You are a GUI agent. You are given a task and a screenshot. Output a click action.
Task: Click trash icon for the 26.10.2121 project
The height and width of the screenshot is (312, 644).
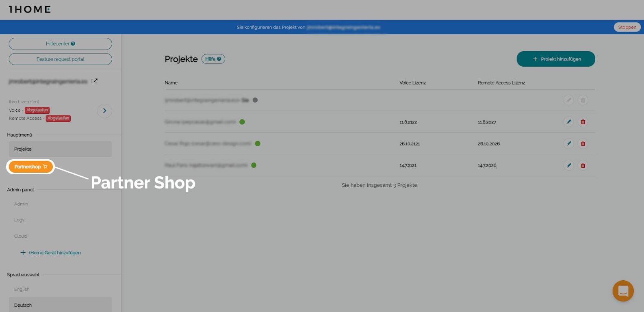583,143
